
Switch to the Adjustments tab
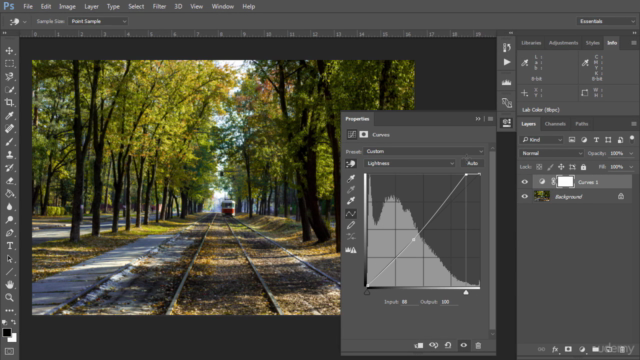coord(563,43)
